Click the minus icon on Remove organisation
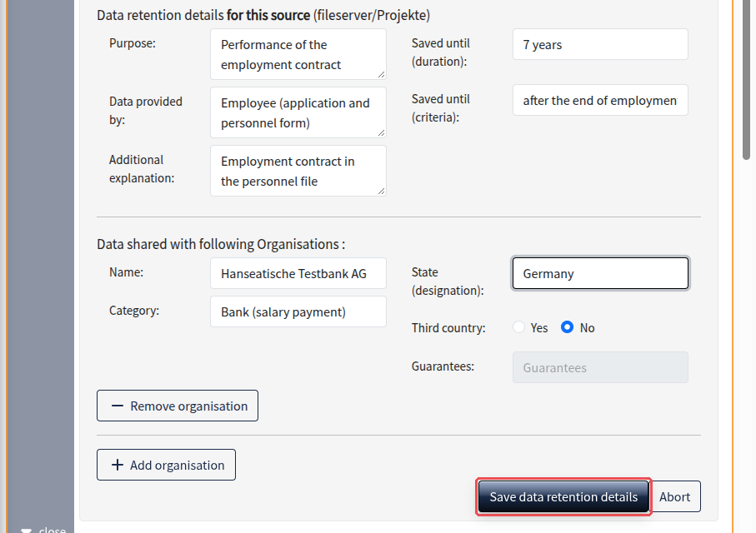Image resolution: width=756 pixels, height=533 pixels. coord(118,406)
